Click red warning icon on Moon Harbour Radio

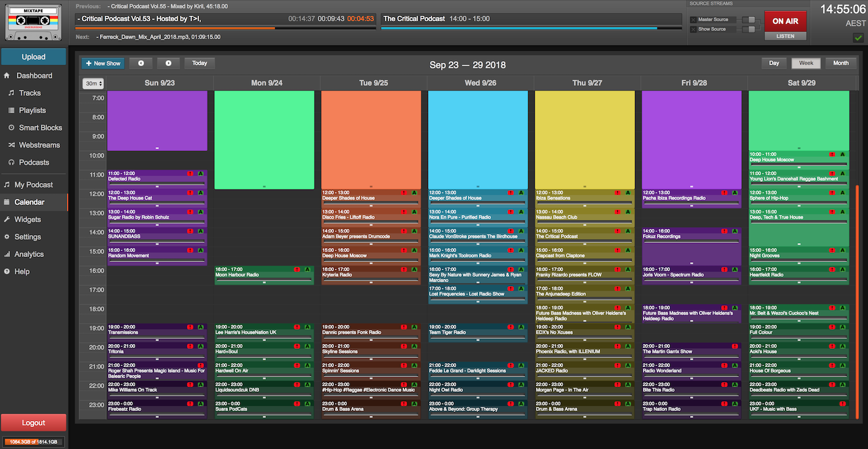coord(297,270)
